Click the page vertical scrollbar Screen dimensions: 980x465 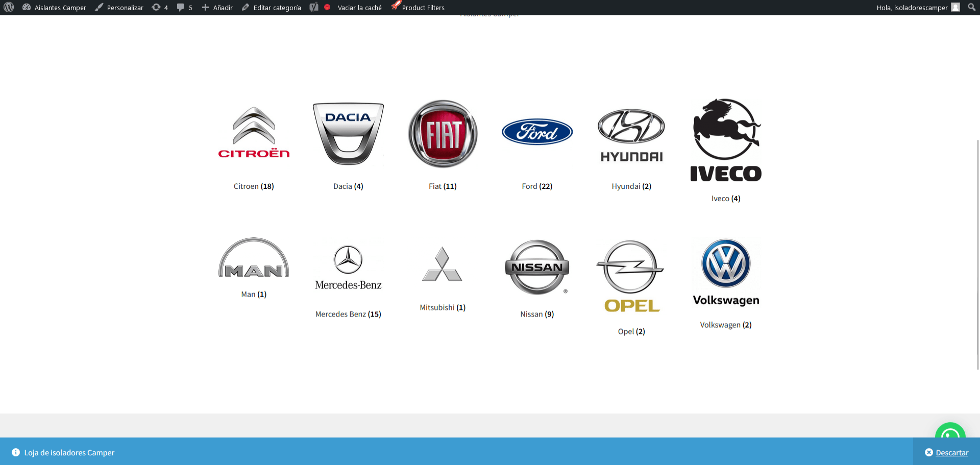tap(978, 254)
